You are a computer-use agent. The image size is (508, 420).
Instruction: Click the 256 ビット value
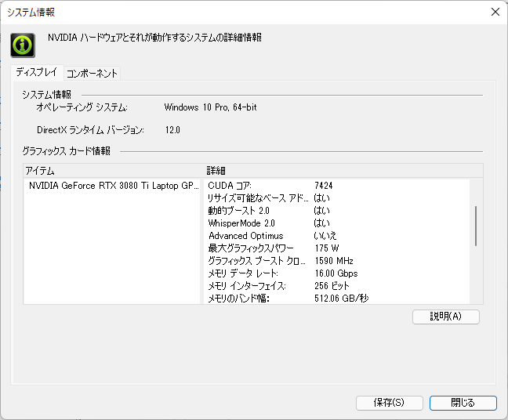click(x=332, y=286)
